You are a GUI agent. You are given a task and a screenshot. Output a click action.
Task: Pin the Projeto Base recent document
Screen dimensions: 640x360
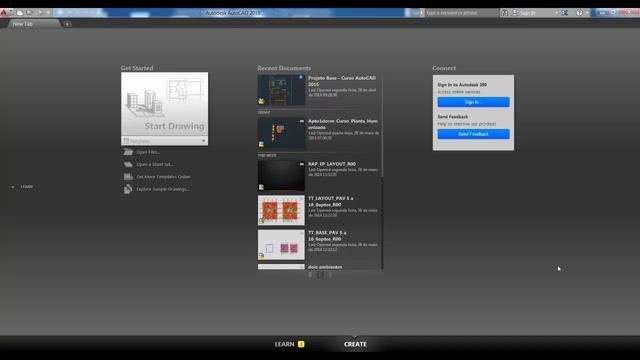coord(301,77)
